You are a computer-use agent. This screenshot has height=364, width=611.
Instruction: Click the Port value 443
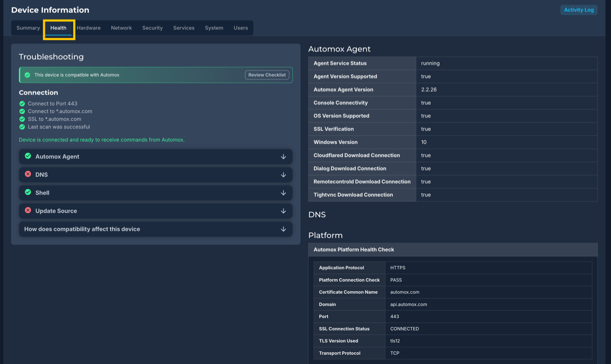[x=395, y=316]
